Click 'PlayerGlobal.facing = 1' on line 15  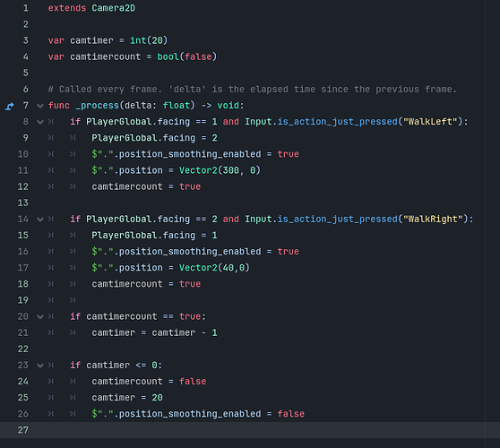[x=154, y=236]
